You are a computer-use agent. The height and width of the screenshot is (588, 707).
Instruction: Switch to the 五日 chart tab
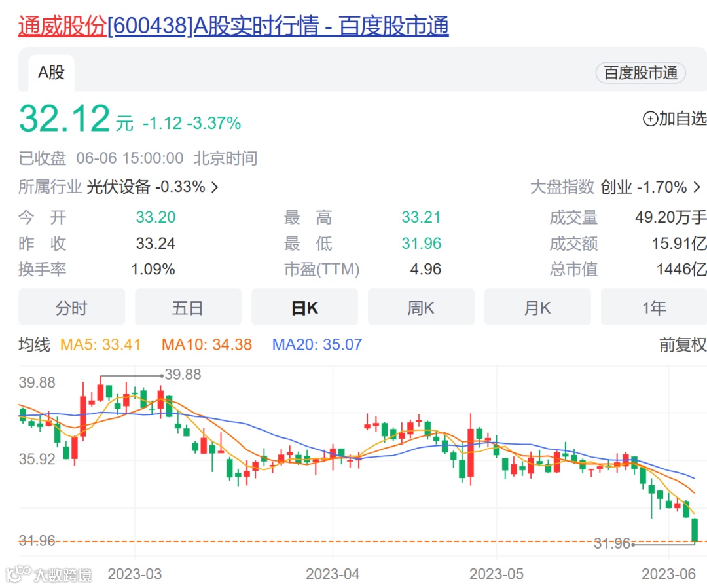coord(188,308)
